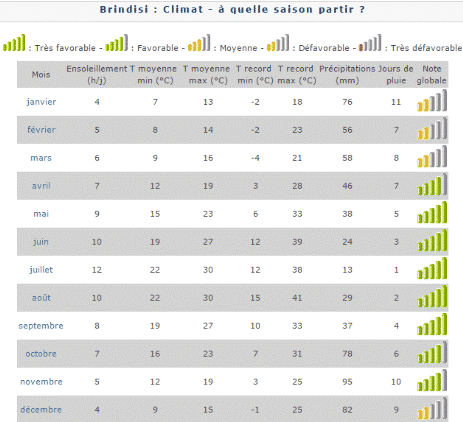Screen dimensions: 463x422
Task: Click mars record min value -4
Action: 255,158
